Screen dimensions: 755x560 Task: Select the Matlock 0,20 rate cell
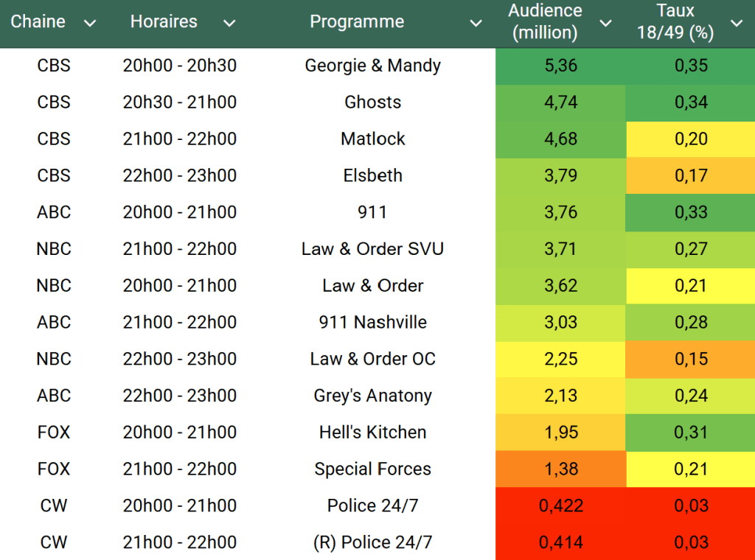(690, 139)
